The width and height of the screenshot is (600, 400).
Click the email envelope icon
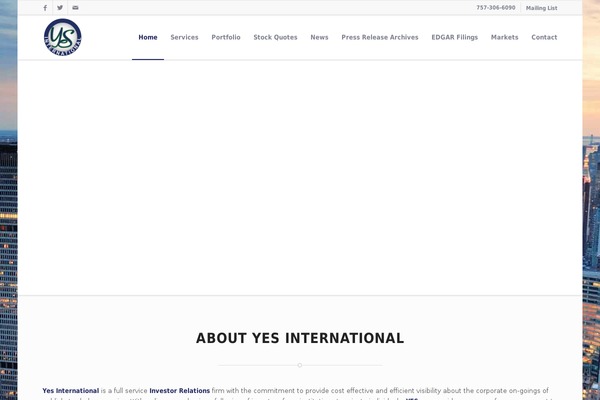point(75,8)
